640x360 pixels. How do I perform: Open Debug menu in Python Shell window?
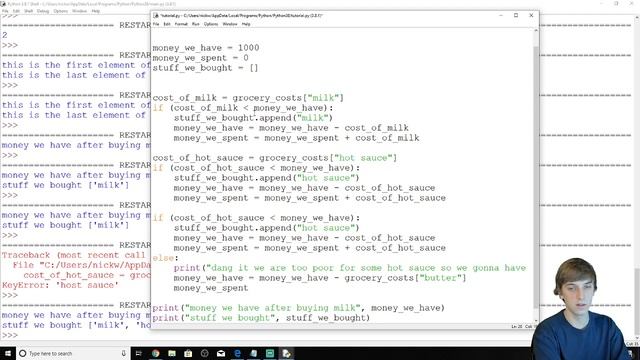[x=43, y=11]
